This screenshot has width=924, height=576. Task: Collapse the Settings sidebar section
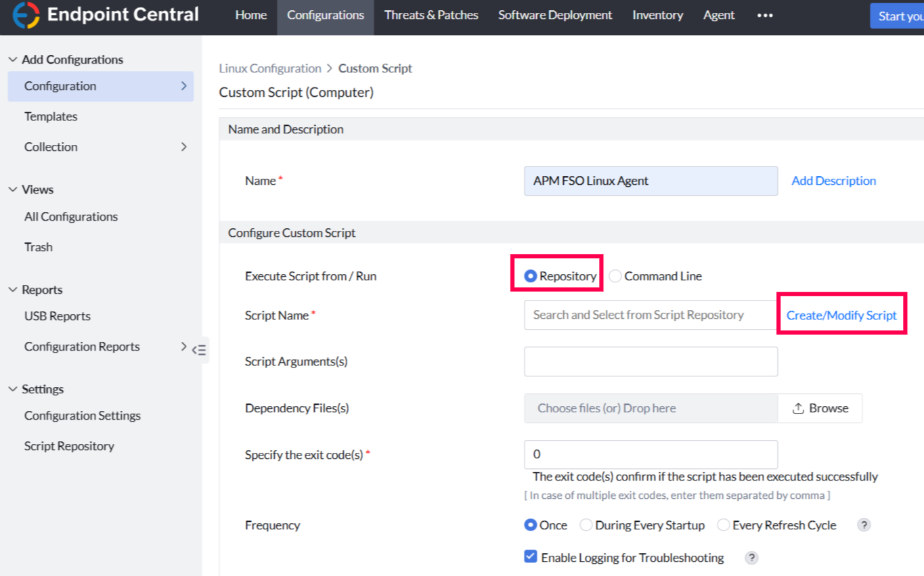(13, 389)
